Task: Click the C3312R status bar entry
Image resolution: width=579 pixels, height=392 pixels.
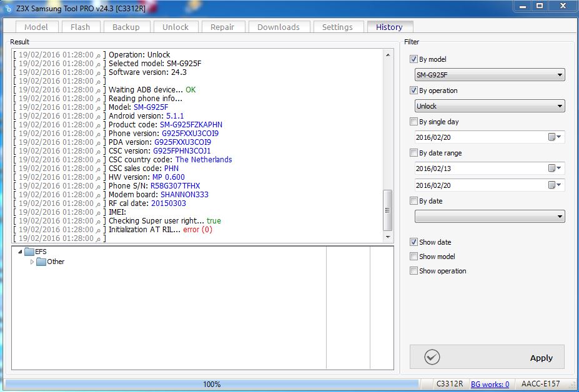Action: click(x=449, y=385)
